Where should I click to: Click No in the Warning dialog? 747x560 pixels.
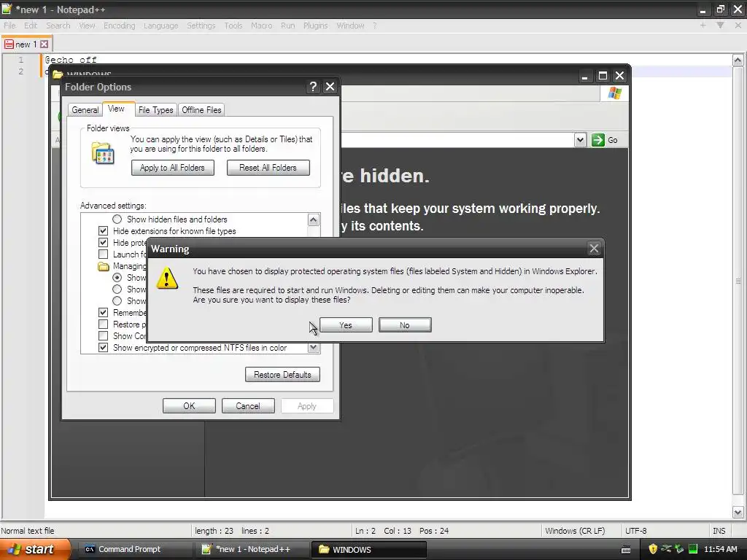point(405,325)
